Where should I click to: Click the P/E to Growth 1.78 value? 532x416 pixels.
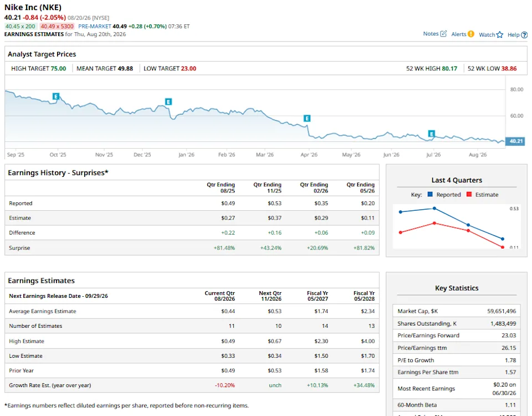(510, 360)
